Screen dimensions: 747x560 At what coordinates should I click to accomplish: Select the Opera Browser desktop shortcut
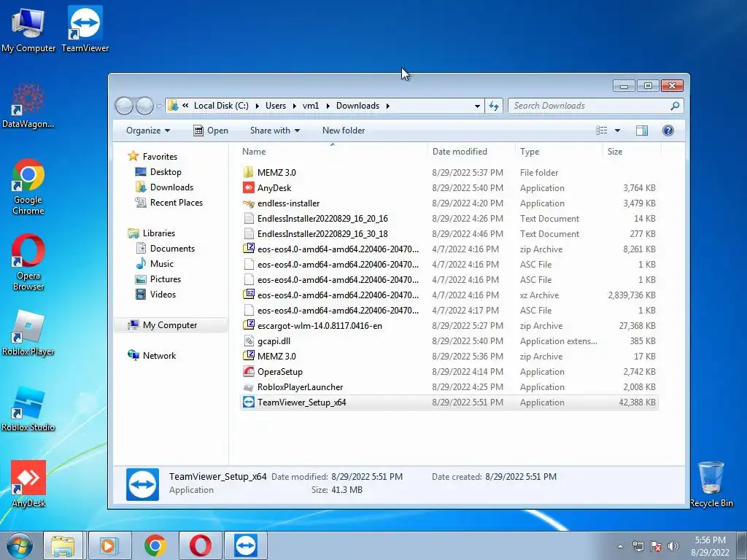[x=28, y=262]
